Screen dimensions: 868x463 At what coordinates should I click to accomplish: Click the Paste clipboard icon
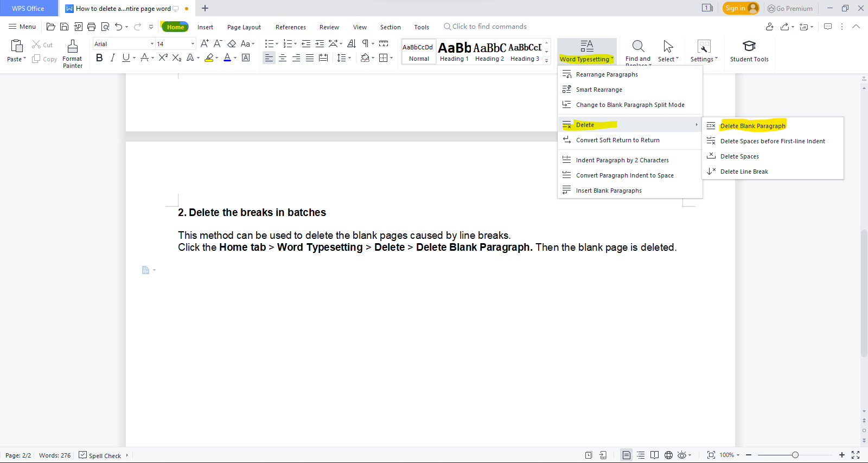17,46
